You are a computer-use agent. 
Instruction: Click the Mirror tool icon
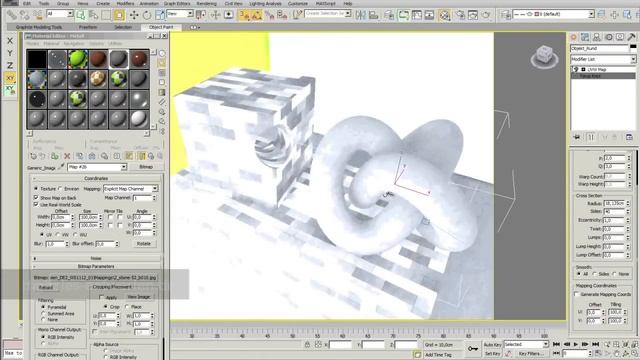click(x=361, y=16)
